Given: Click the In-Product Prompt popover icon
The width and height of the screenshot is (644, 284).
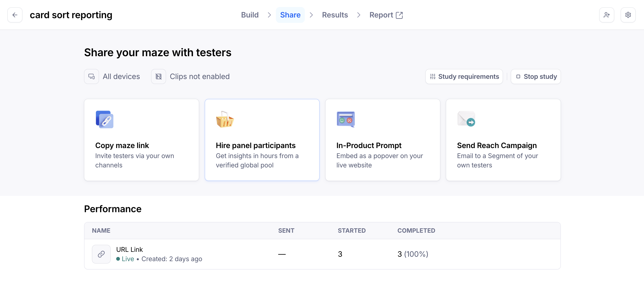Looking at the screenshot, I should (346, 119).
